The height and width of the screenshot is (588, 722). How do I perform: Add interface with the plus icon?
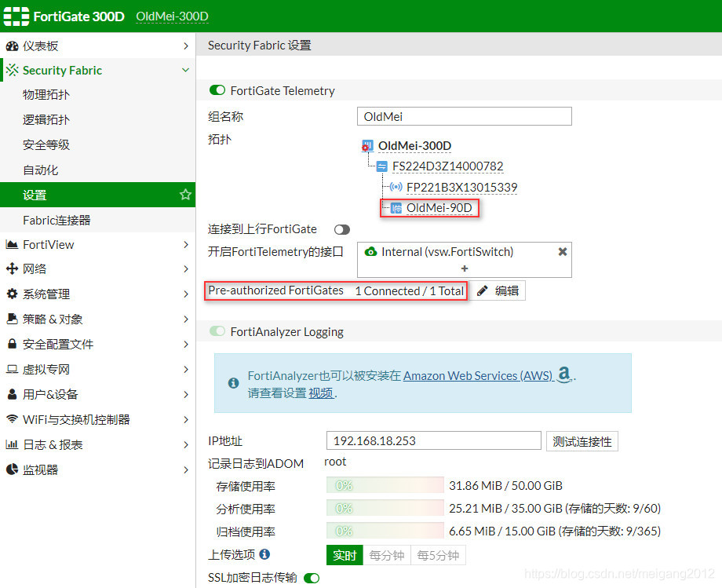464,268
